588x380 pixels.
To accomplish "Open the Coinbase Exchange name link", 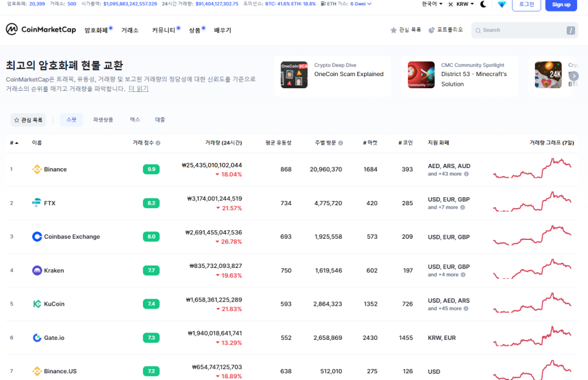I will coord(72,237).
